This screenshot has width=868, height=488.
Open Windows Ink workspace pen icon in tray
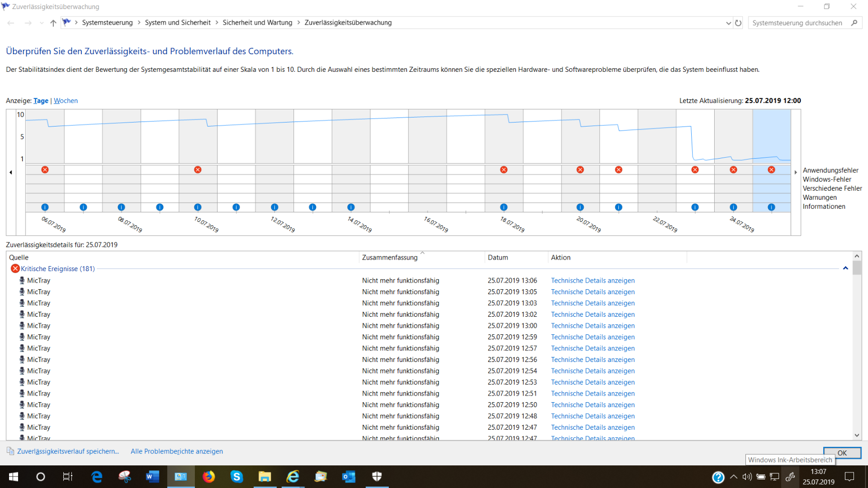click(x=790, y=476)
